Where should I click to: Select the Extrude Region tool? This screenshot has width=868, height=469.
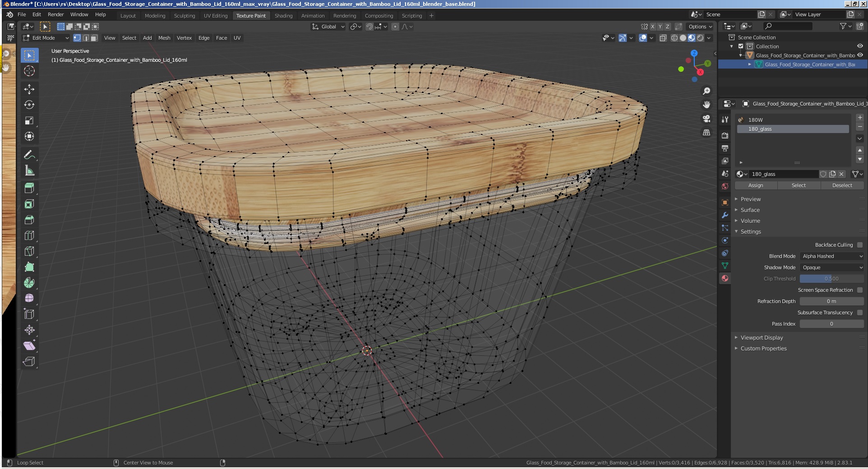[29, 188]
